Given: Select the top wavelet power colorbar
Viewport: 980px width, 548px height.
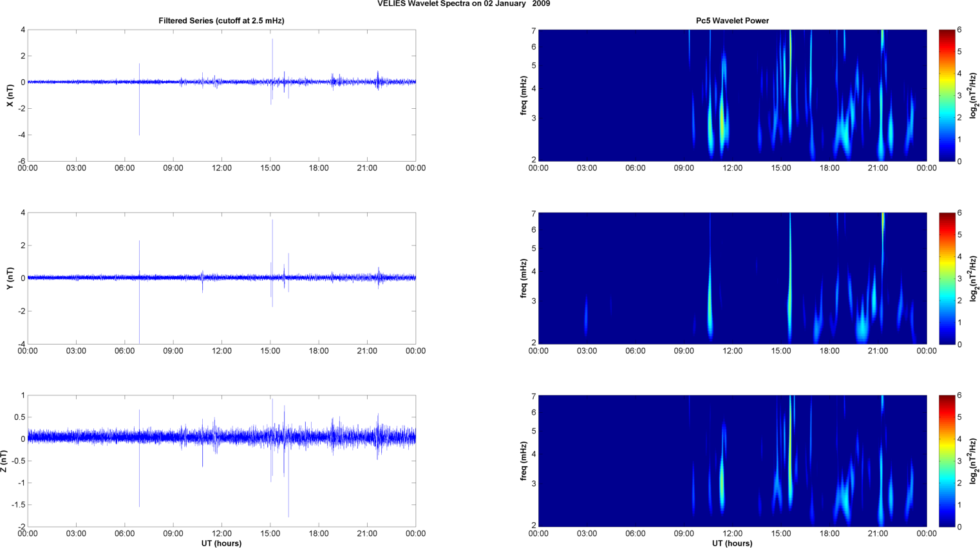Looking at the screenshot, I should tap(947, 95).
